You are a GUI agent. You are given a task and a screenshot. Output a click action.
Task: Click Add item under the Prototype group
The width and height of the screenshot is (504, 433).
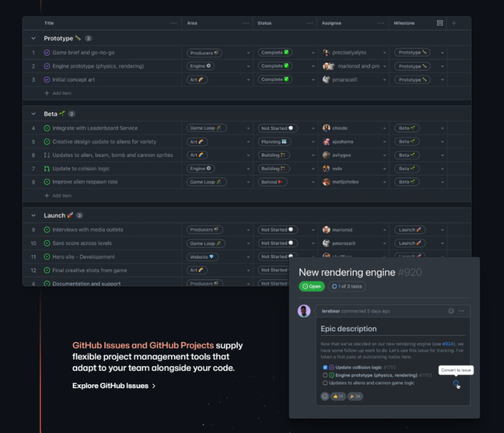click(58, 93)
